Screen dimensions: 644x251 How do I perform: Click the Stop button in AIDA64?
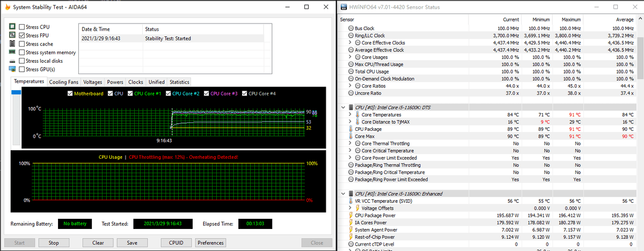(x=54, y=242)
